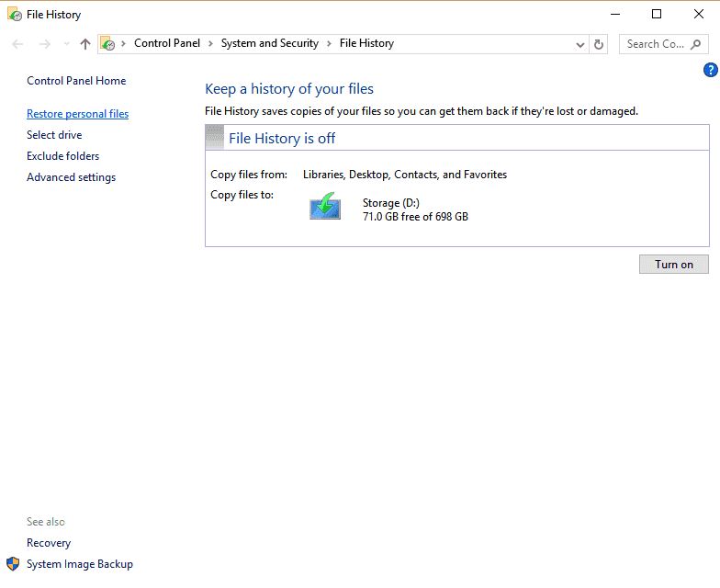Click File History breadcrumb

click(x=367, y=43)
